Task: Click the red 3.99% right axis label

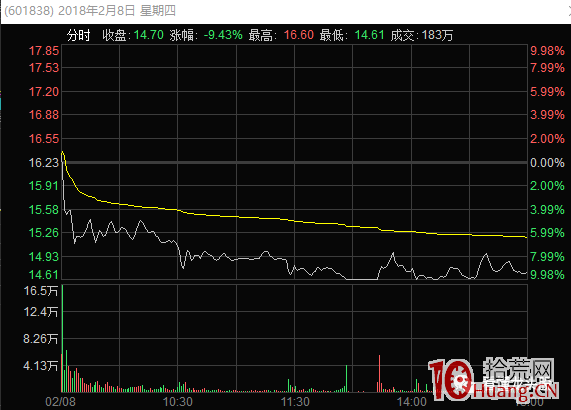Action: (547, 115)
